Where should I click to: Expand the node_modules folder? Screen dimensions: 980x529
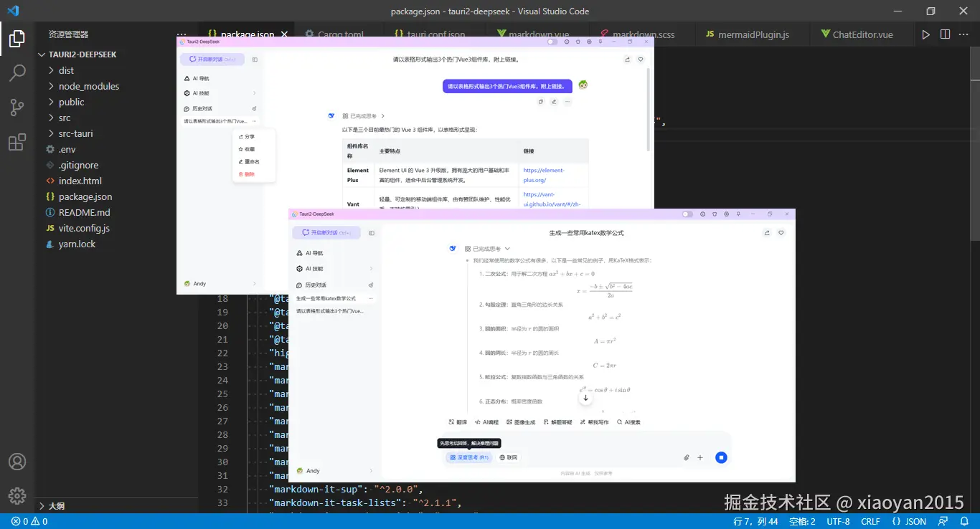click(88, 86)
